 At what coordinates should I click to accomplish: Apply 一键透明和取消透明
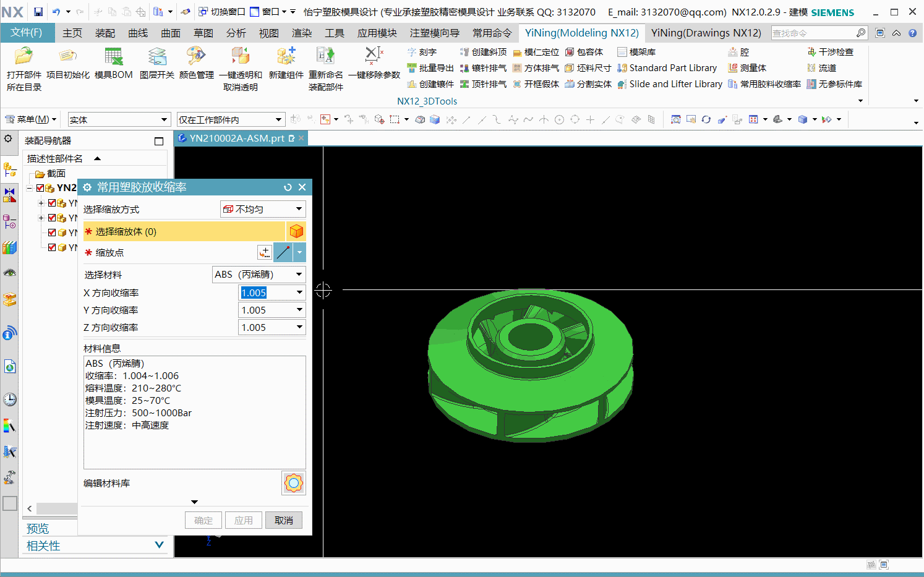[241, 69]
